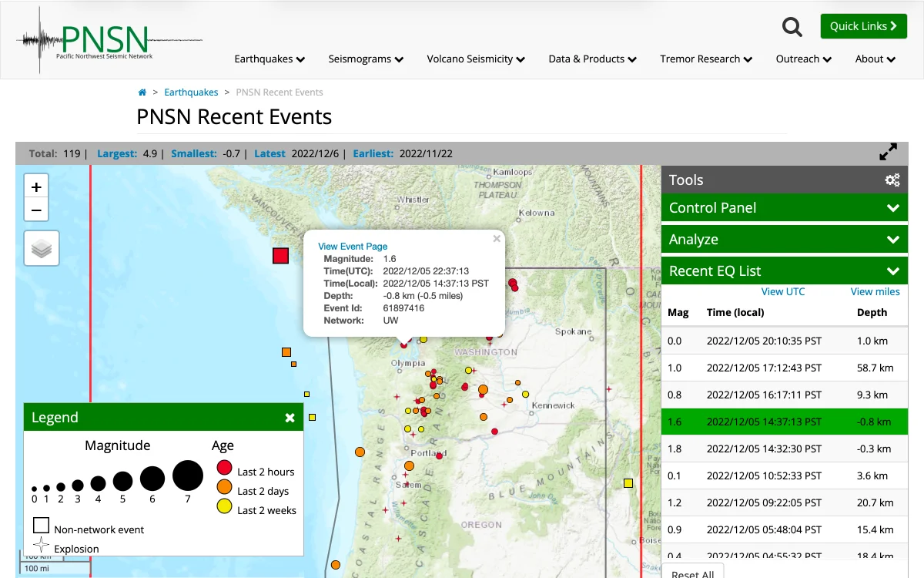Open the Tremor Research menu

point(706,59)
